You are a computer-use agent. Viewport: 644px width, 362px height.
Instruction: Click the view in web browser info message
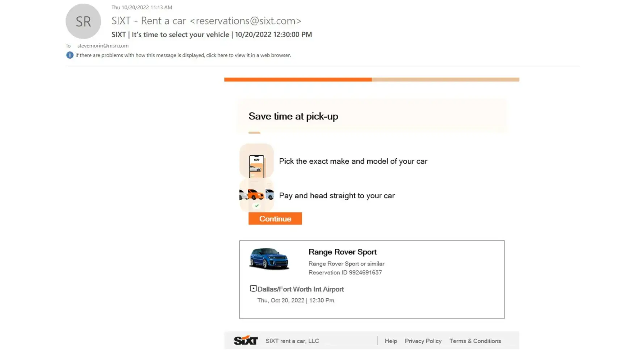183,55
